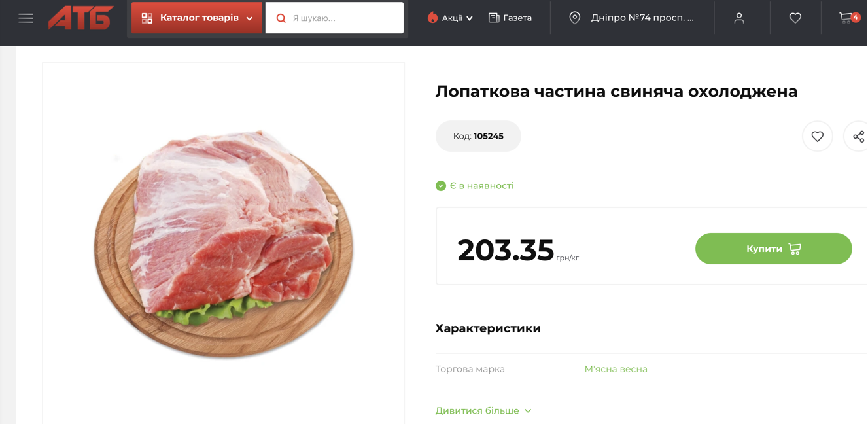Open the Газета menu item
This screenshot has height=424, width=868.
tap(510, 18)
